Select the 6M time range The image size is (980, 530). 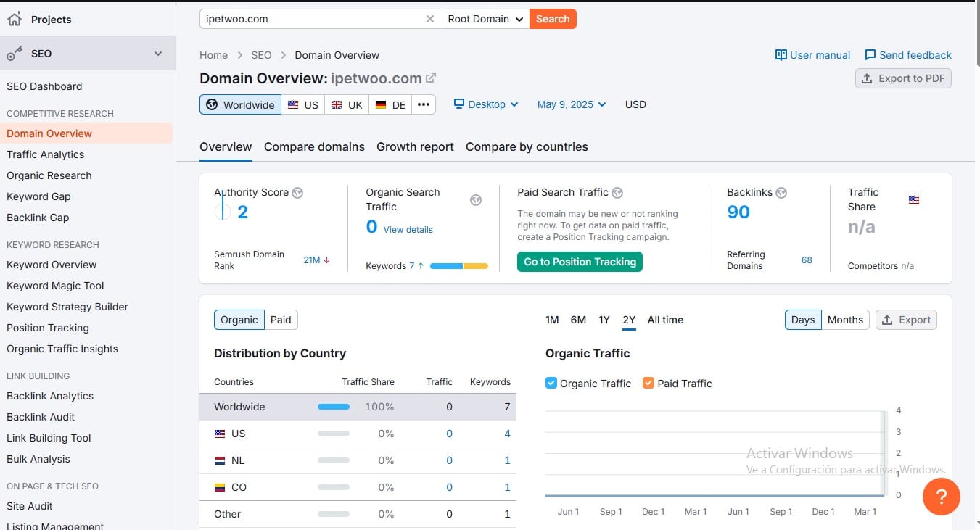[x=578, y=320]
